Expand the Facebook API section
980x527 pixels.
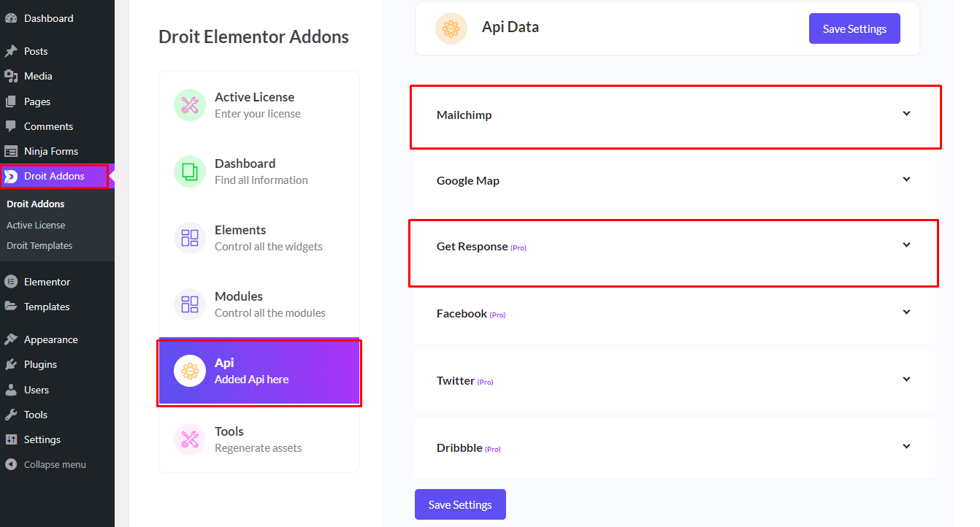[906, 312]
